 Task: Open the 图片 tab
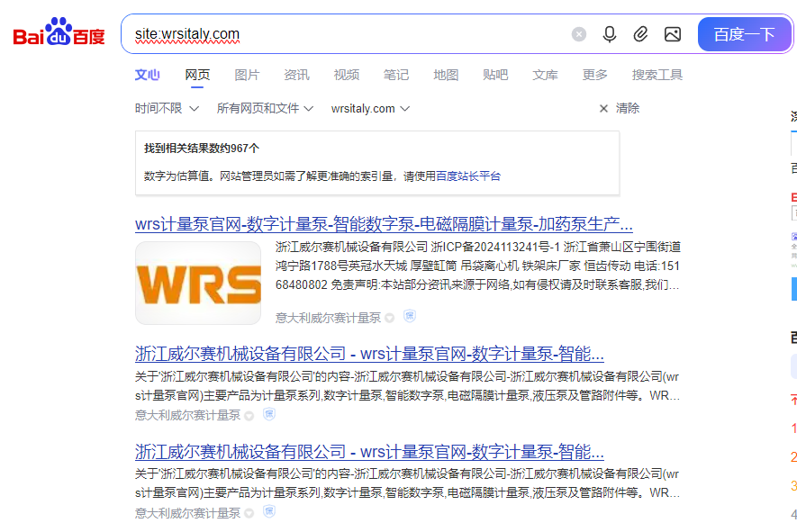coord(247,75)
